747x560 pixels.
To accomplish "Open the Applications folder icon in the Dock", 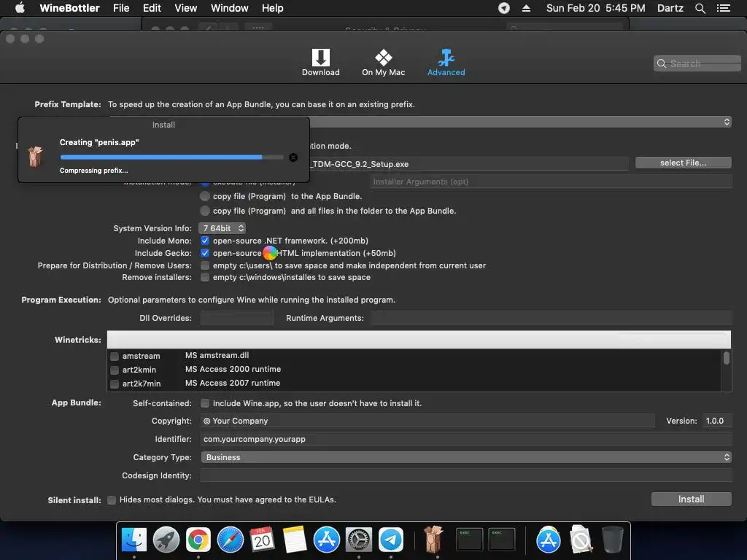I will tap(549, 540).
